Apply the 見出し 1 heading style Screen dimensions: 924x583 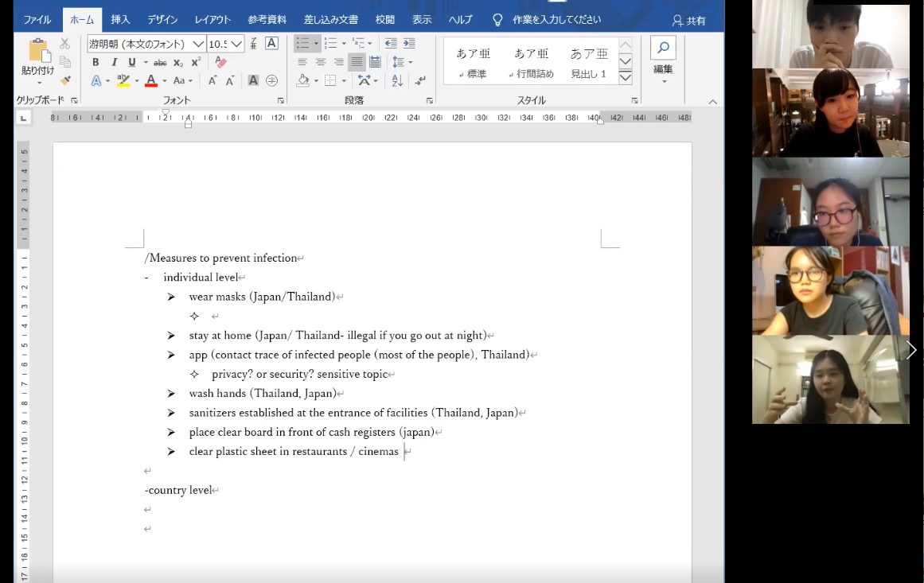tap(588, 62)
